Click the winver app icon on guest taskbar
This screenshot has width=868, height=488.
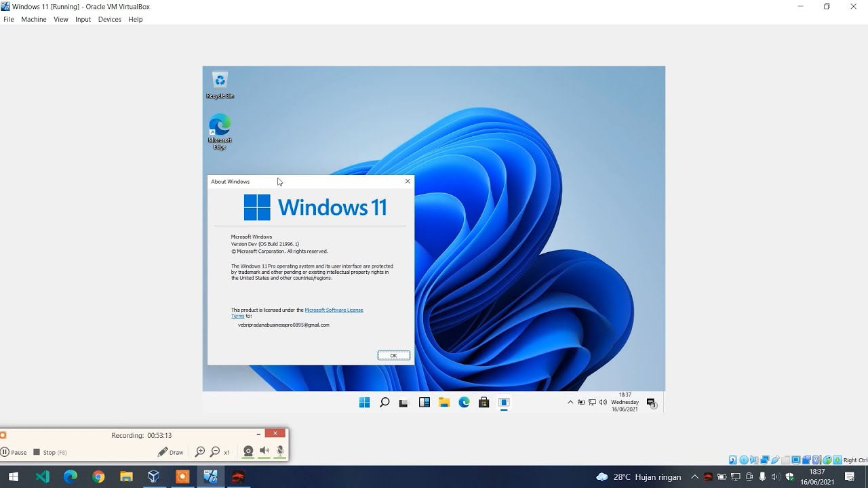coord(504,403)
